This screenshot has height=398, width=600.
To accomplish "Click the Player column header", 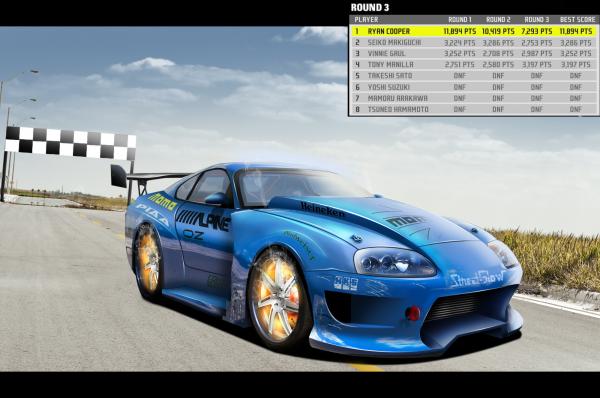I will (x=366, y=20).
